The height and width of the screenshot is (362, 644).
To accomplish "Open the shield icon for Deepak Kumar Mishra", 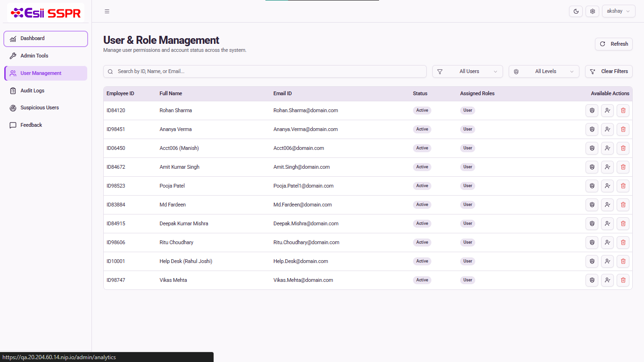I will [x=592, y=223].
